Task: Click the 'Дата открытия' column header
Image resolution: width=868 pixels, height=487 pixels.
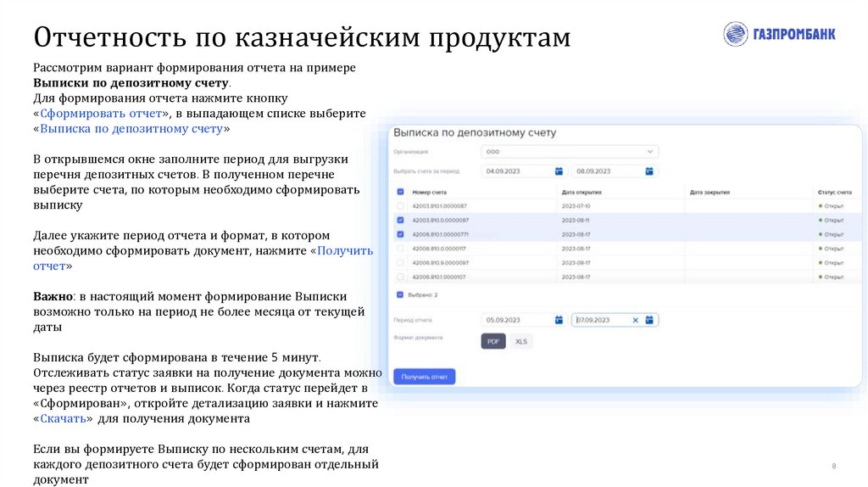Action: (581, 193)
